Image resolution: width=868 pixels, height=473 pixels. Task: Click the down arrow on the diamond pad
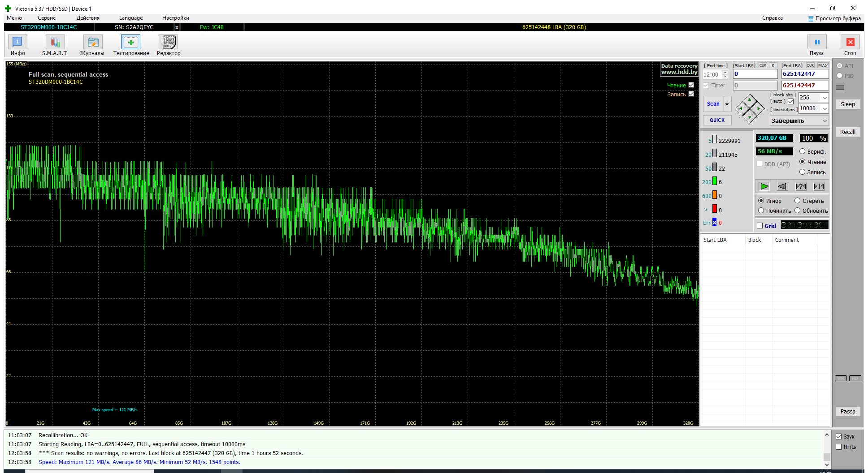tap(750, 117)
